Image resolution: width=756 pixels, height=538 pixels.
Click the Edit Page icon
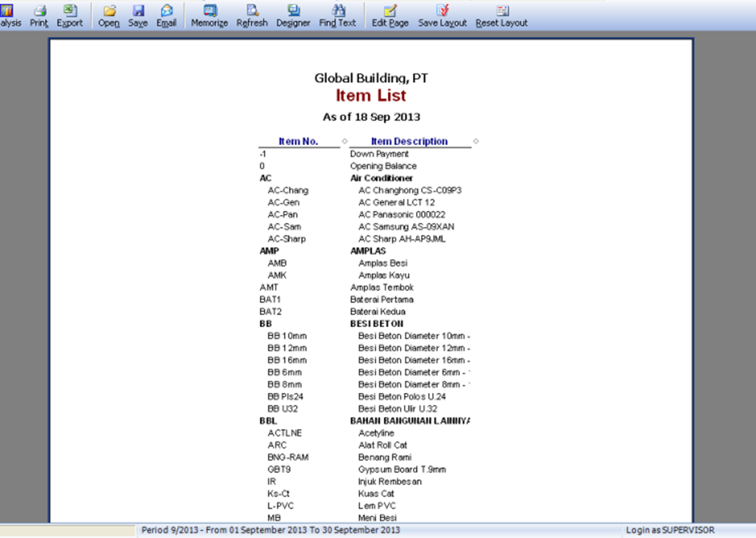pos(390,10)
